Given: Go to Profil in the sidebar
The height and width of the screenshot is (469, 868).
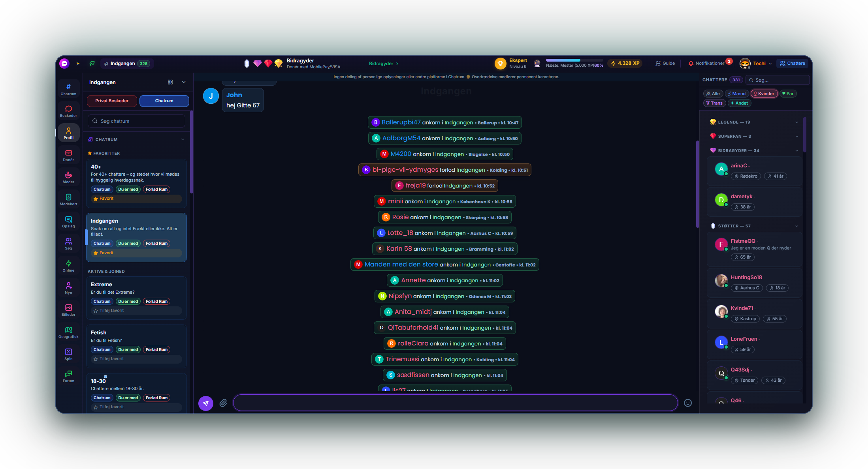Looking at the screenshot, I should 68,133.
